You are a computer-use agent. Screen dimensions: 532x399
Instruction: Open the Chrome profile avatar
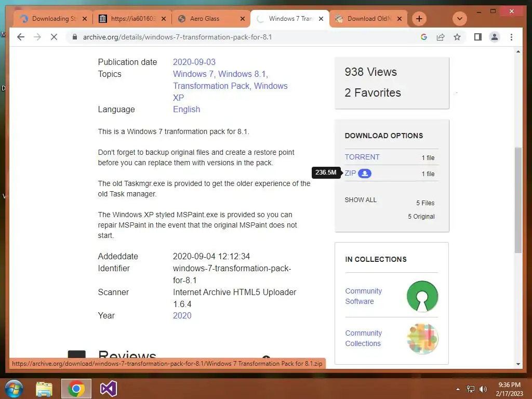(x=495, y=37)
